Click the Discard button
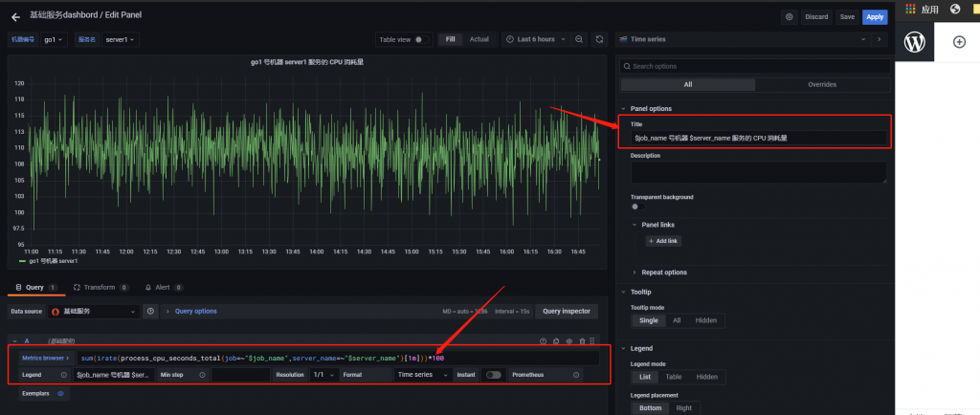Image resolution: width=980 pixels, height=415 pixels. tap(816, 17)
